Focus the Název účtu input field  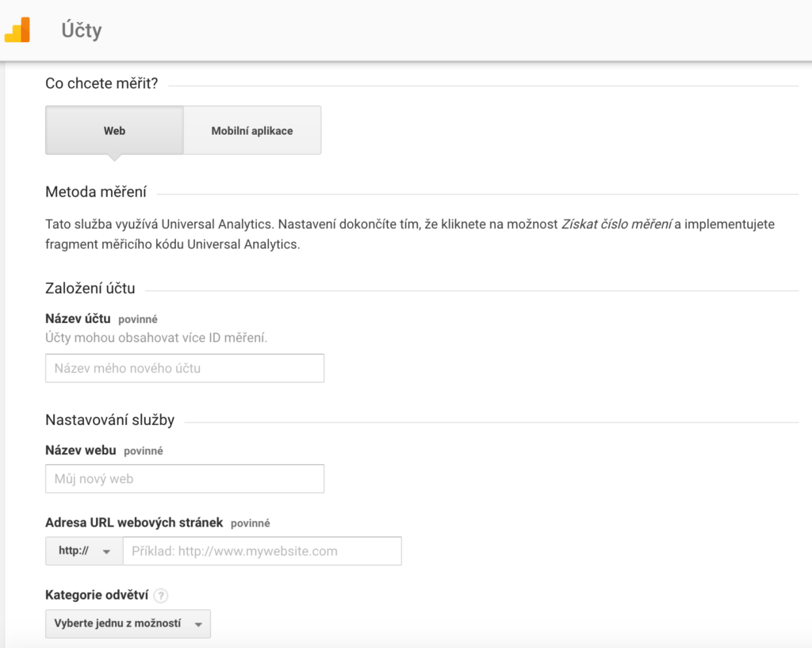tap(185, 368)
